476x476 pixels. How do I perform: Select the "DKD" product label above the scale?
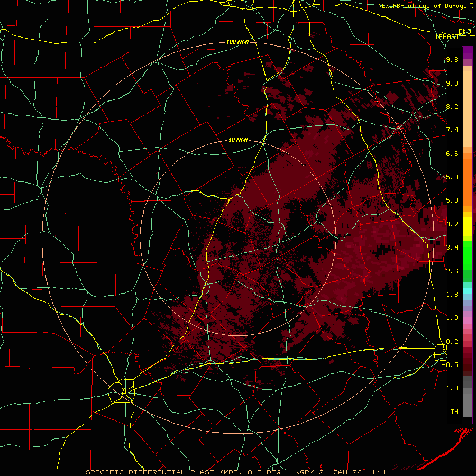coord(465,32)
